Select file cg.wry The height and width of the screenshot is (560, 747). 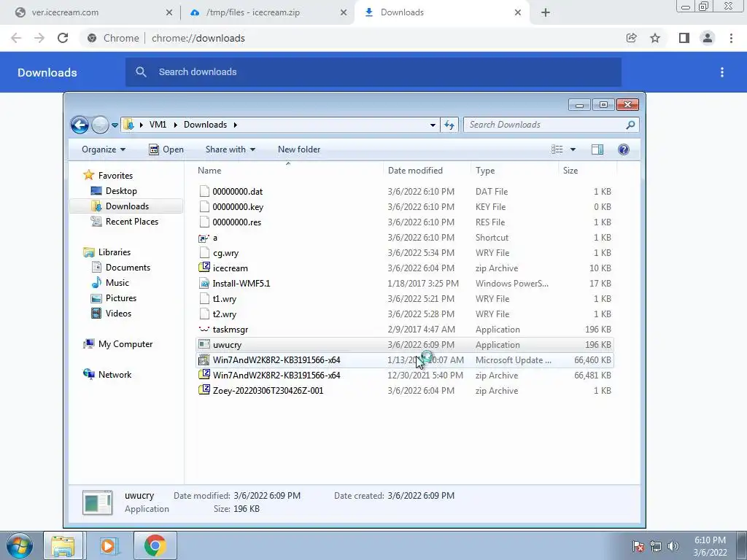click(x=404, y=253)
